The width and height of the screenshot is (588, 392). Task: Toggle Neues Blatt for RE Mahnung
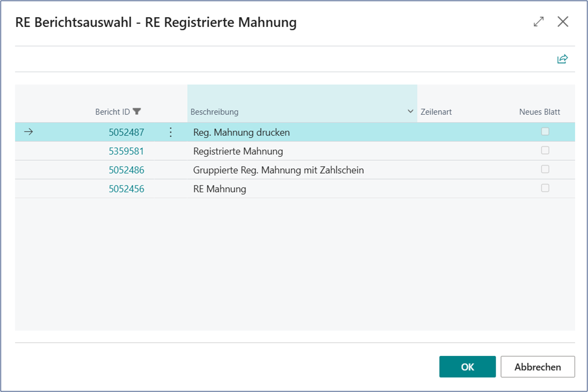click(545, 188)
